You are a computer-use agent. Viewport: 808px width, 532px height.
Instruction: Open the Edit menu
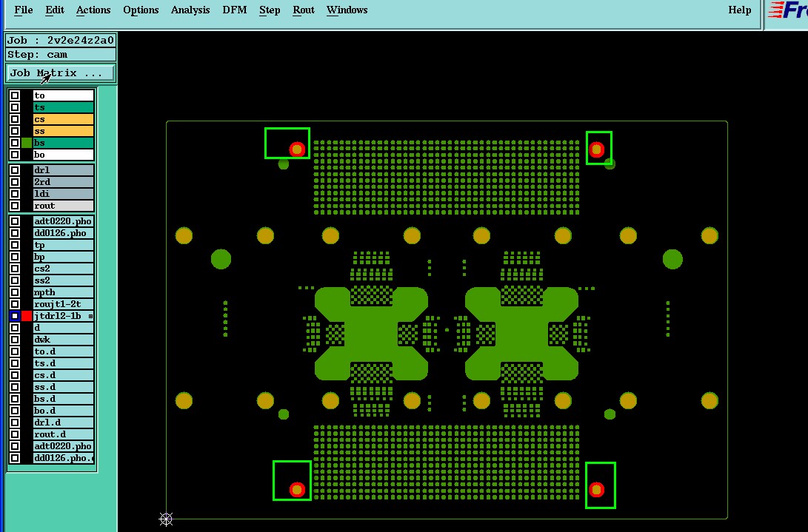click(55, 10)
